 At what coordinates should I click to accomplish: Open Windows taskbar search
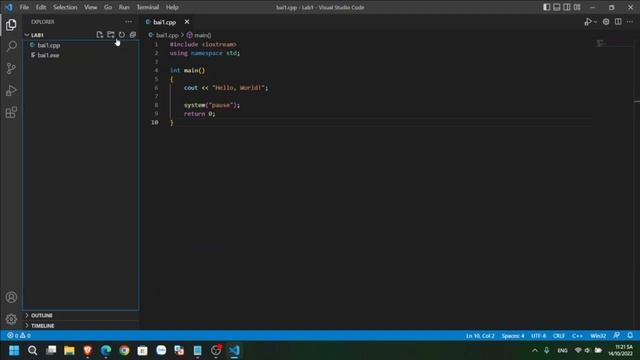33,350
